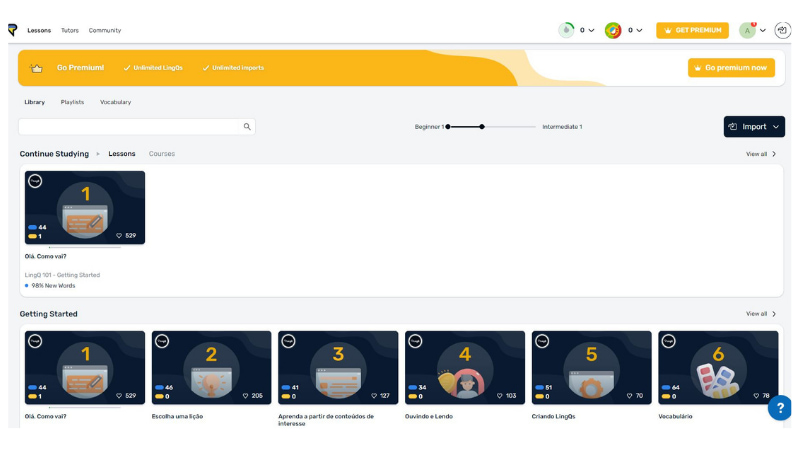Open the blue help question mark button
Image resolution: width=800 pixels, height=450 pixels.
pyautogui.click(x=780, y=408)
